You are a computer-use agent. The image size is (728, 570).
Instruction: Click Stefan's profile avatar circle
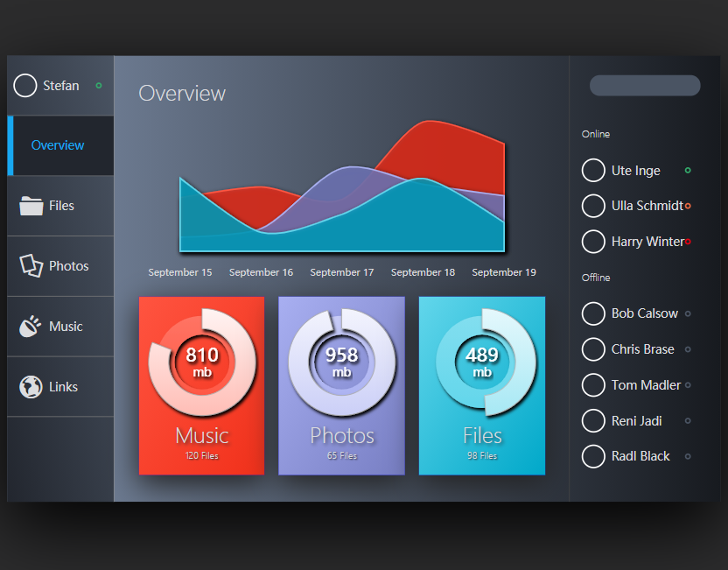click(x=25, y=86)
